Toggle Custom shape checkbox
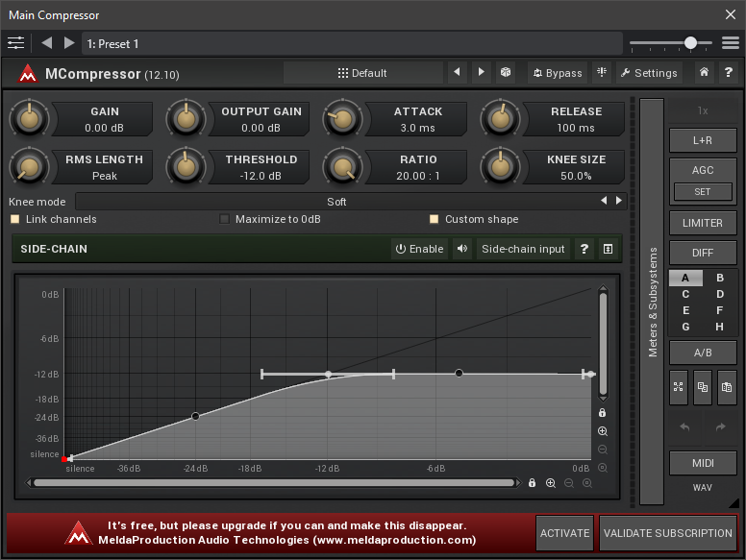746x560 pixels. tap(434, 219)
